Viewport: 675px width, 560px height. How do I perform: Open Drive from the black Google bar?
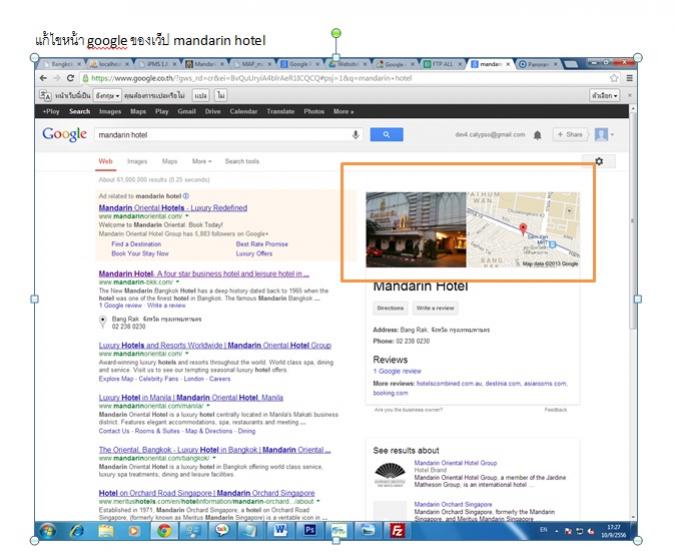(x=213, y=111)
